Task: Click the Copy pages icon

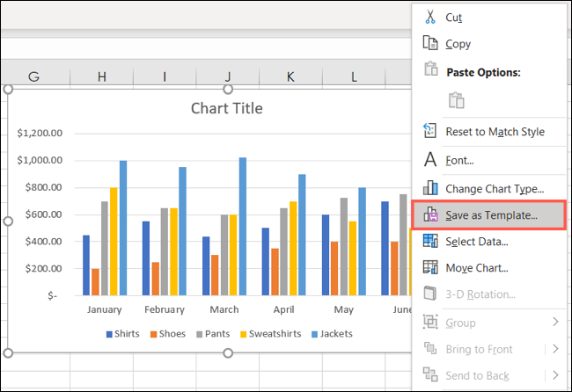Action: (430, 43)
